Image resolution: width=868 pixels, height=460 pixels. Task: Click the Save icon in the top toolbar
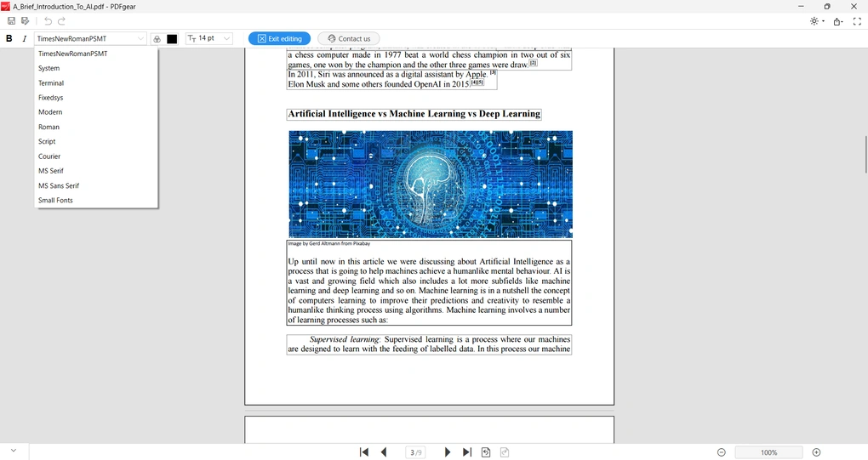11,21
